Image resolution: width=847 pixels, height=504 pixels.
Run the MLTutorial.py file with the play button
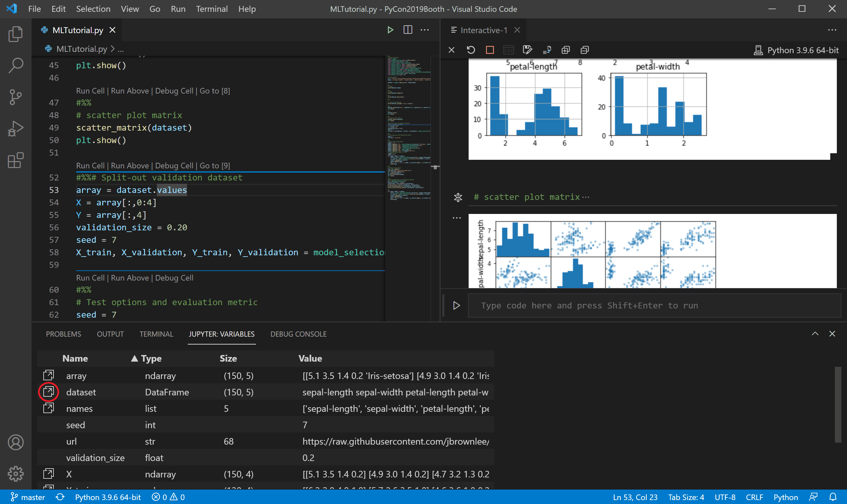[x=390, y=30]
